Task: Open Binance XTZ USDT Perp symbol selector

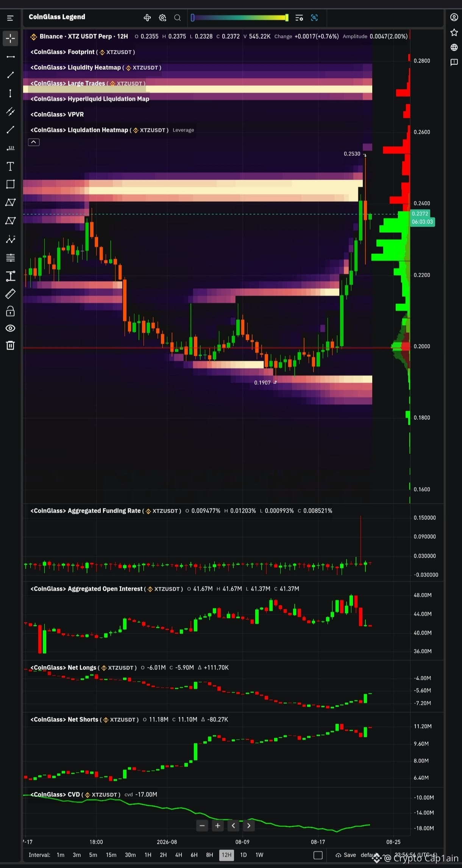Action: tap(83, 36)
